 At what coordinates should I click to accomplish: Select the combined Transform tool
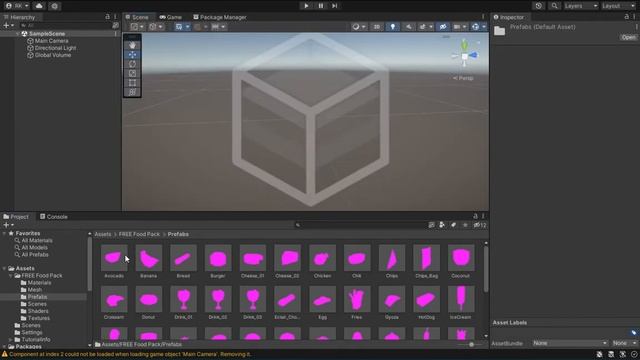tap(132, 92)
